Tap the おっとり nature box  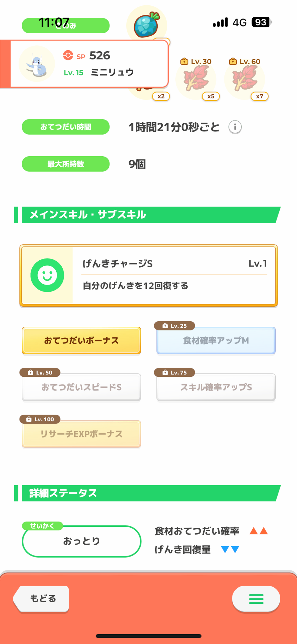(x=81, y=541)
